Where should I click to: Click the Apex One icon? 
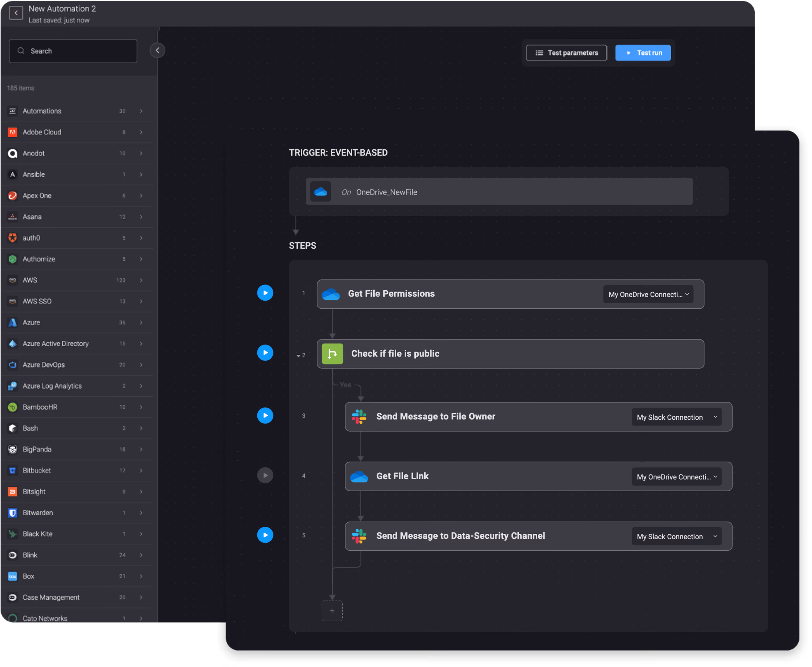point(13,196)
